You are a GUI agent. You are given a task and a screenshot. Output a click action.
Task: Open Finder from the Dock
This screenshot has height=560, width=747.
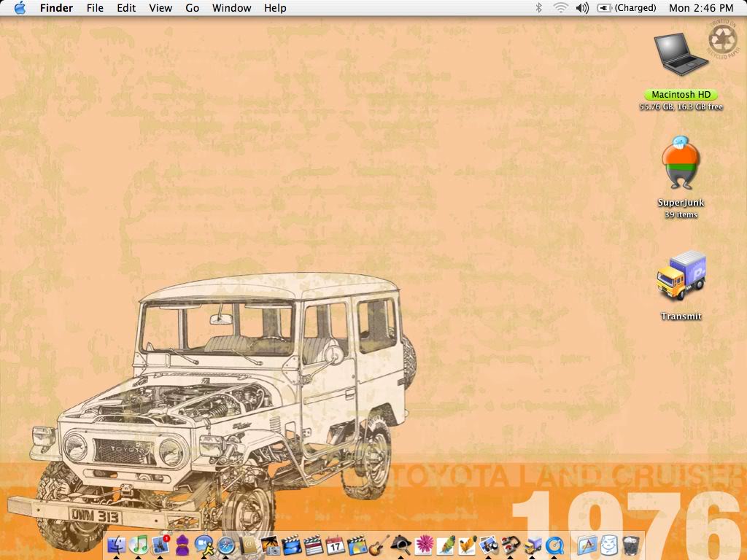tap(117, 545)
